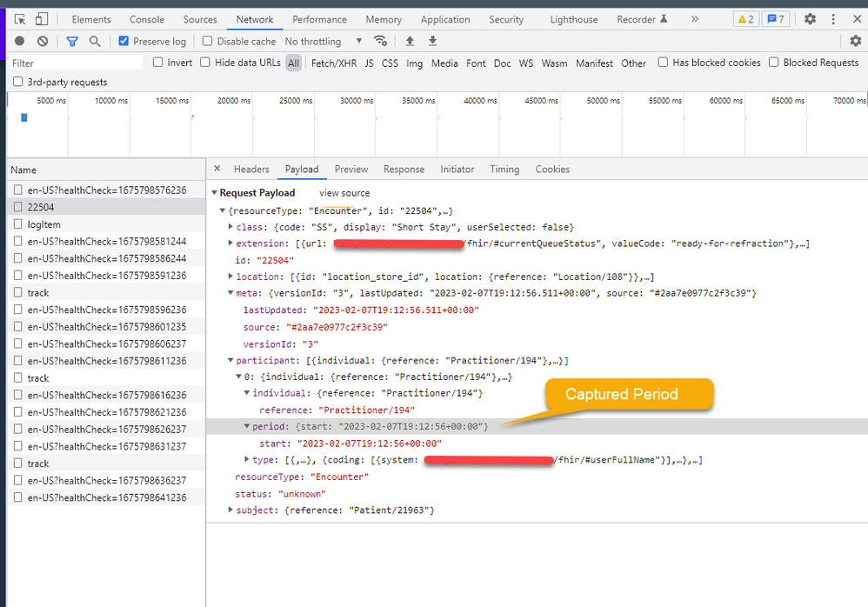The width and height of the screenshot is (868, 607).
Task: Open the network search magnifier
Action: [x=95, y=41]
